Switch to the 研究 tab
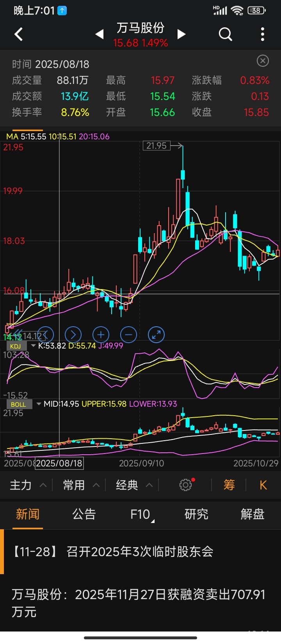The height and width of the screenshot is (644, 281). coord(196,514)
